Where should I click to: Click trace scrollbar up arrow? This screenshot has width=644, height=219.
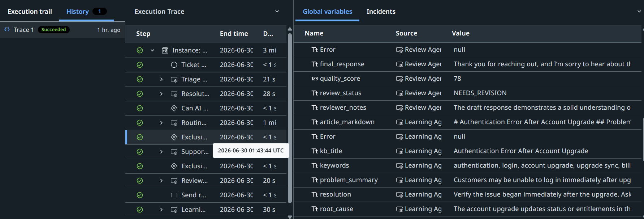290,29
